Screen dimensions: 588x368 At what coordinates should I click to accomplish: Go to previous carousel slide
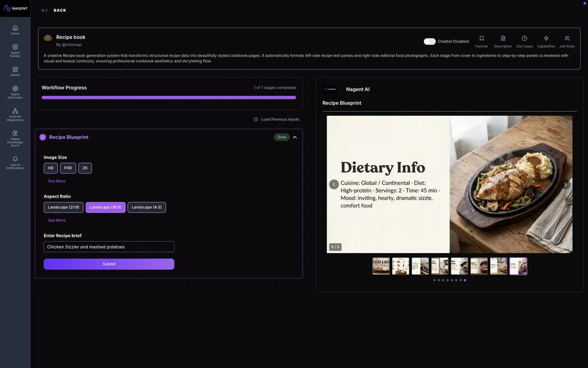point(334,184)
